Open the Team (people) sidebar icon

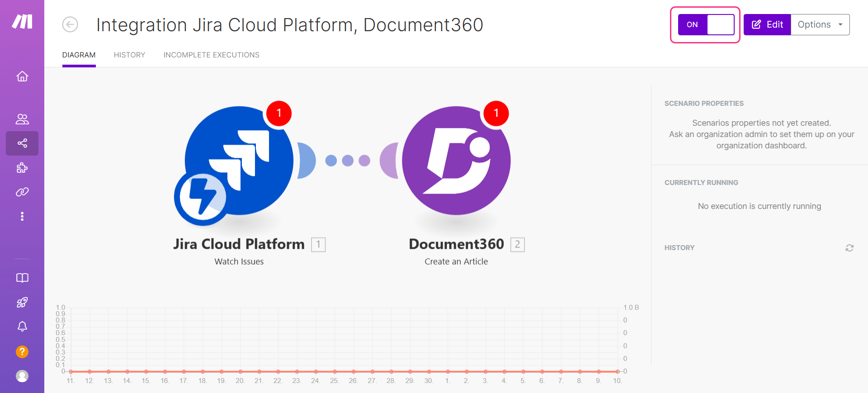22,119
